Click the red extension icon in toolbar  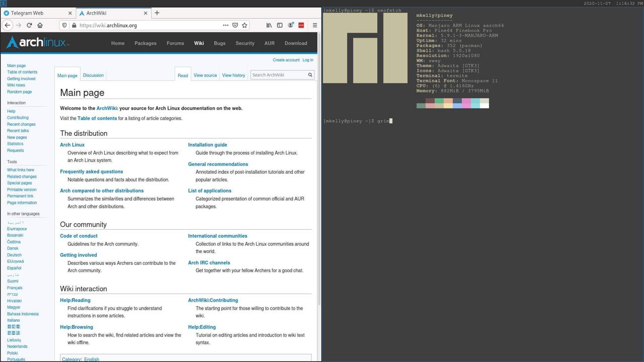[301, 25]
